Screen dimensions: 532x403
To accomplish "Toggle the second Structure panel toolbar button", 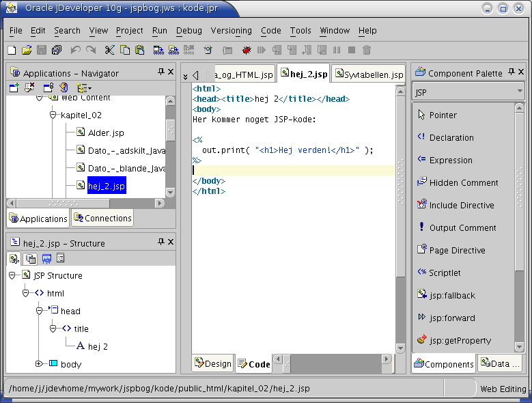I will tap(30, 258).
